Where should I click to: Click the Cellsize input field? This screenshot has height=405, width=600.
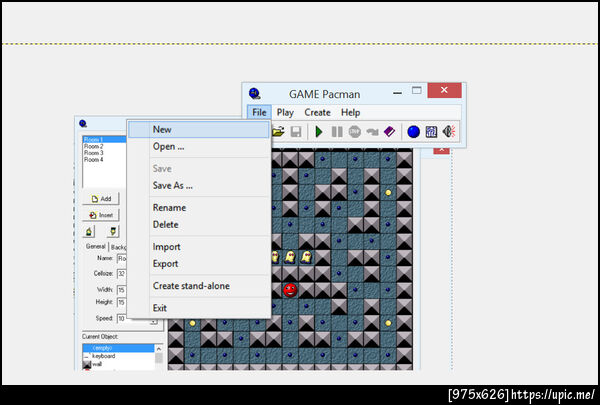[x=122, y=274]
